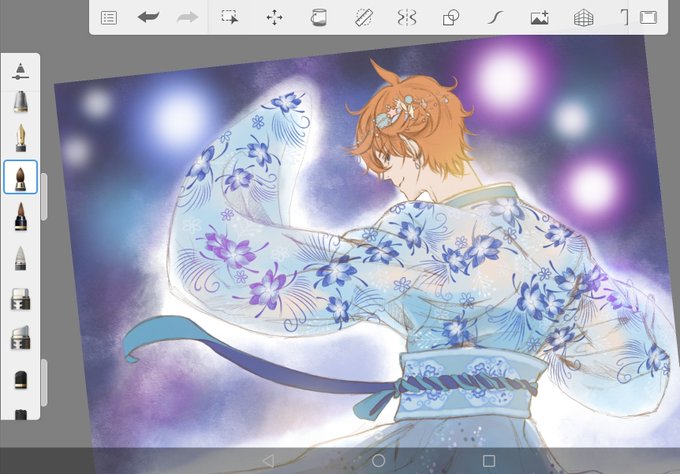Import an image with the picture icon
The image size is (680, 474).
point(539,18)
